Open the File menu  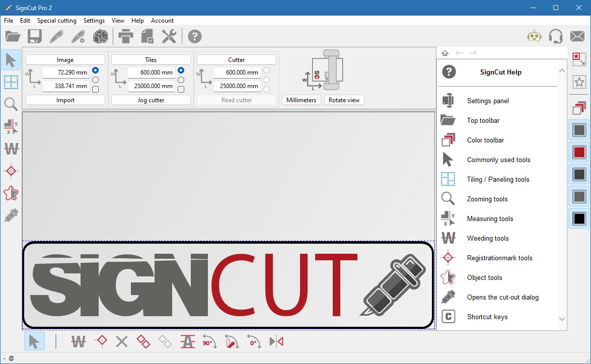pyautogui.click(x=8, y=20)
